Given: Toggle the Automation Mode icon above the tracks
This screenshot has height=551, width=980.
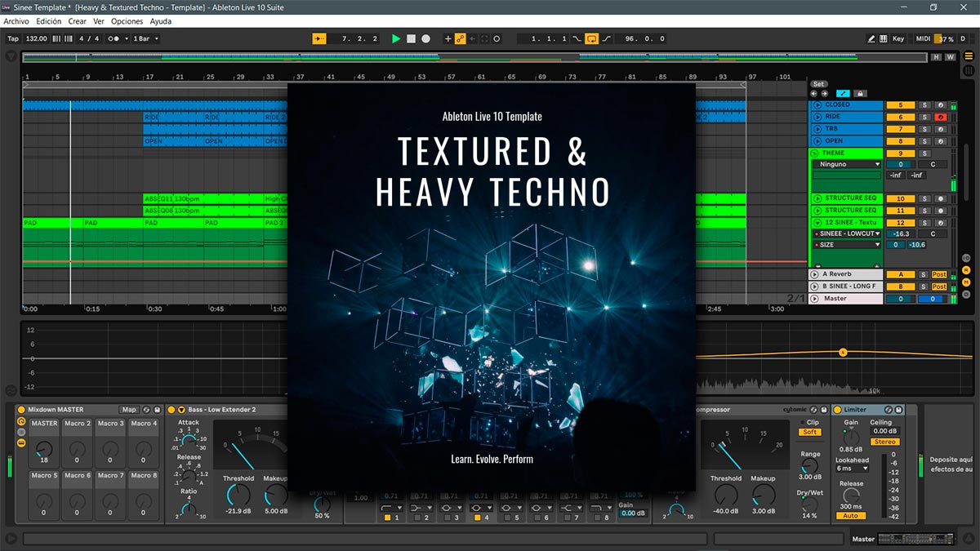Looking at the screenshot, I should coord(843,93).
